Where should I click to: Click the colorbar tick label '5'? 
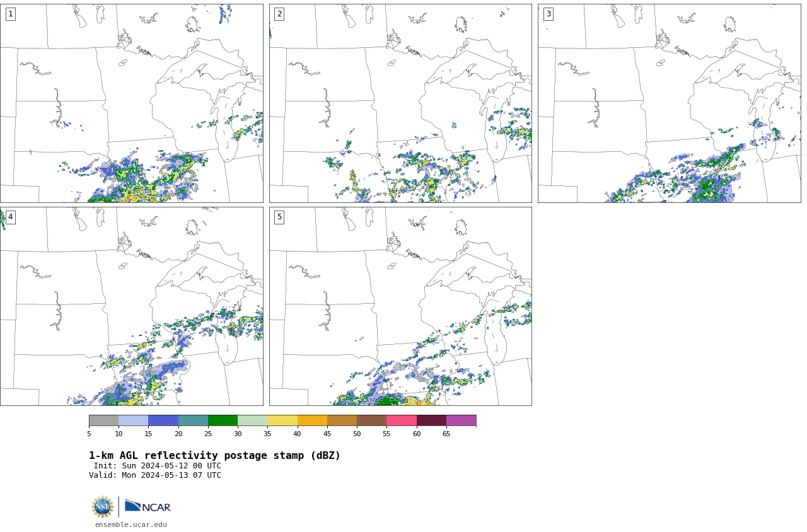[x=89, y=434]
